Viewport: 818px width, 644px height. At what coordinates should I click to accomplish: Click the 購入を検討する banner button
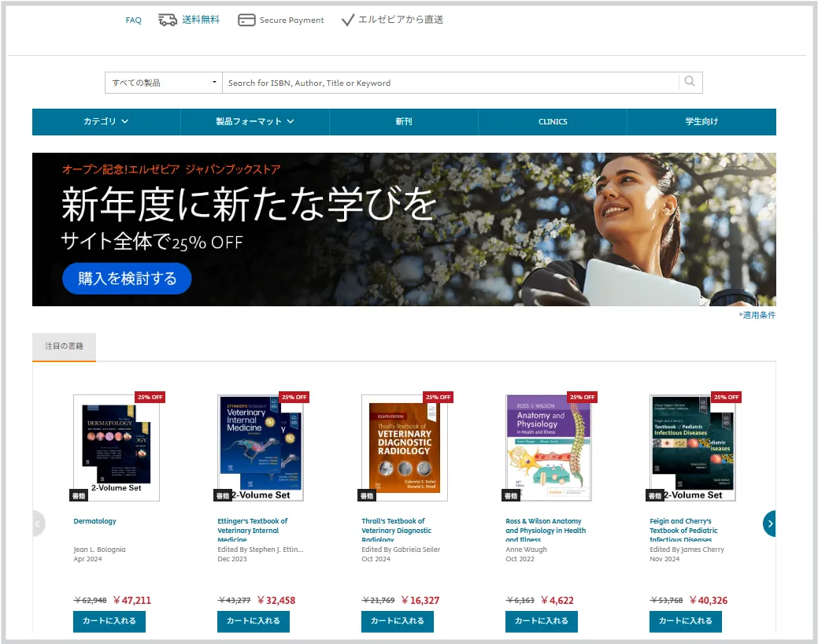[127, 278]
